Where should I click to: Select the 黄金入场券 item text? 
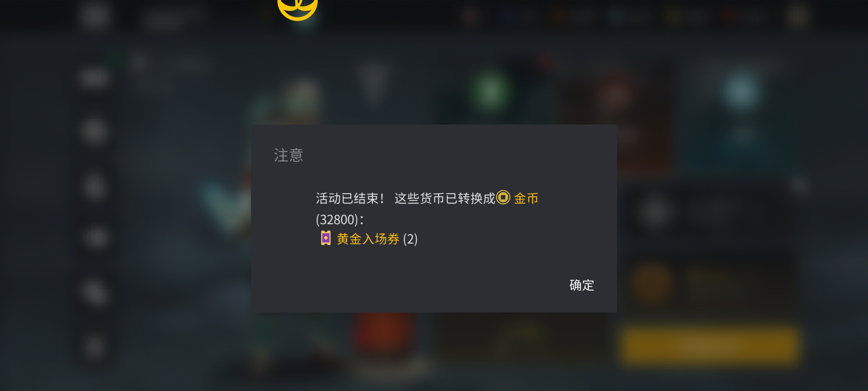(x=368, y=239)
